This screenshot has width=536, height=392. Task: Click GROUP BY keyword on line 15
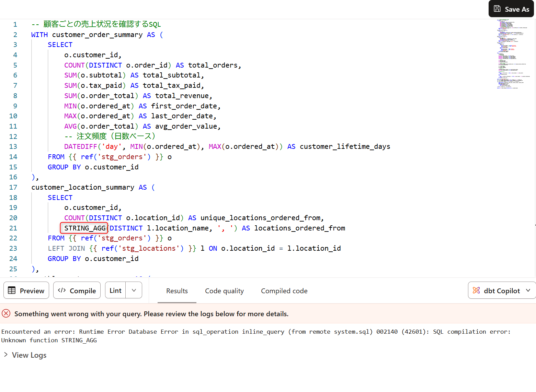(x=64, y=167)
